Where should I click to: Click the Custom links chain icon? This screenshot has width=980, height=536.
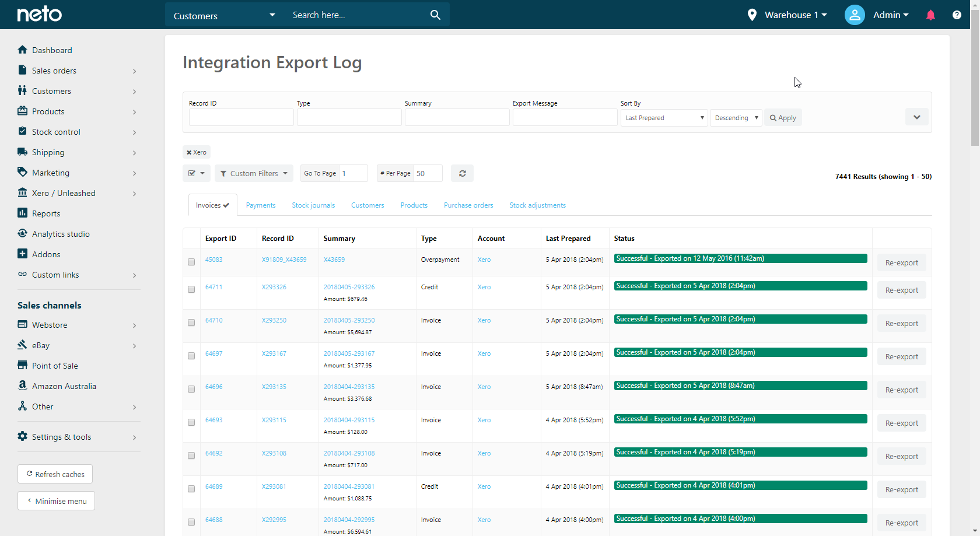pos(22,274)
